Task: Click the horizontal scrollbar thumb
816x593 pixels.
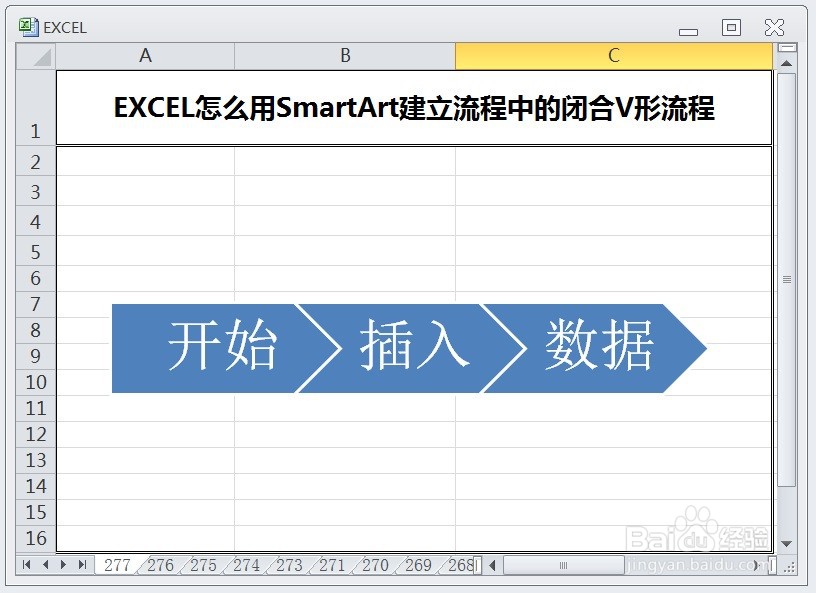Action: click(564, 565)
